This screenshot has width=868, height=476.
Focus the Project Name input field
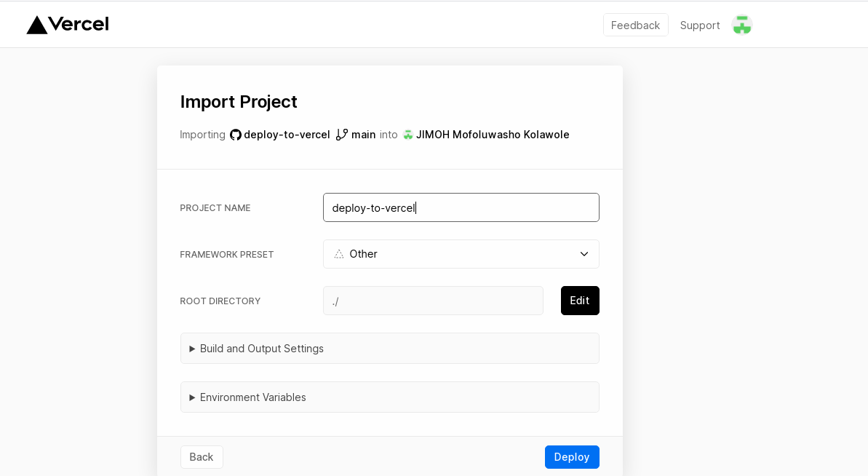tap(461, 207)
